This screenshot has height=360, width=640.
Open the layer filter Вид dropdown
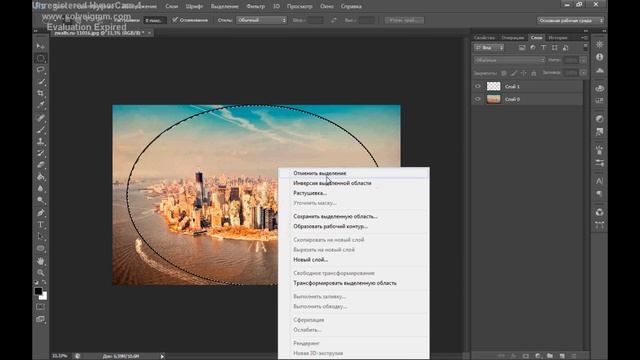click(489, 48)
